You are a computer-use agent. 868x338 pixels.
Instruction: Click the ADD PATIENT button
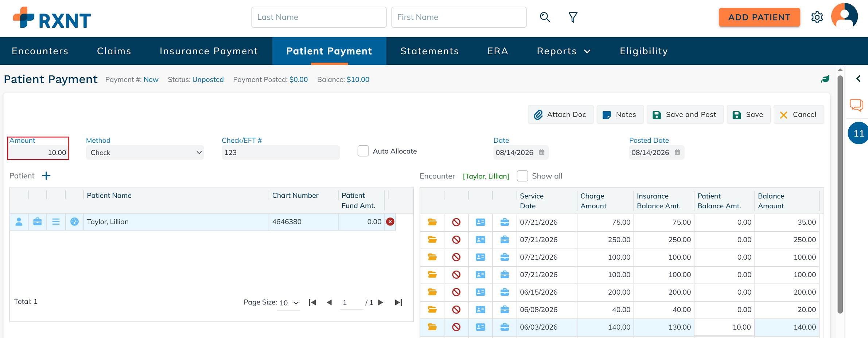tap(759, 17)
